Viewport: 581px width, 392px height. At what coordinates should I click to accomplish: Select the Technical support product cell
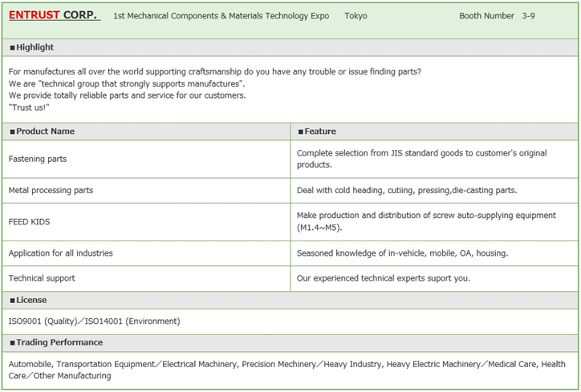pos(42,278)
